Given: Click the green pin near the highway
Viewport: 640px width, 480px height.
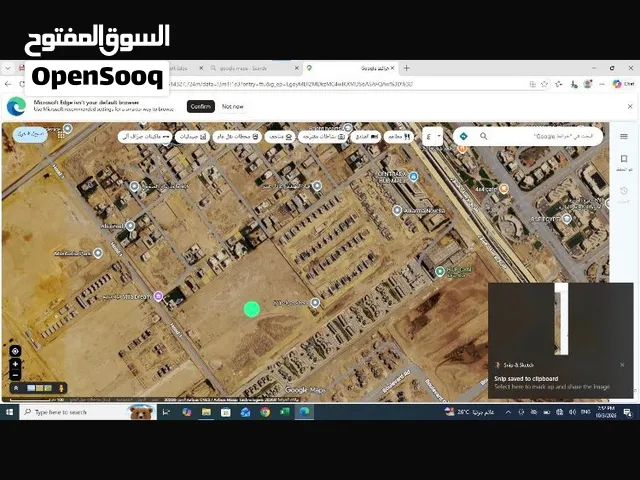Looking at the screenshot, I should point(440,271).
